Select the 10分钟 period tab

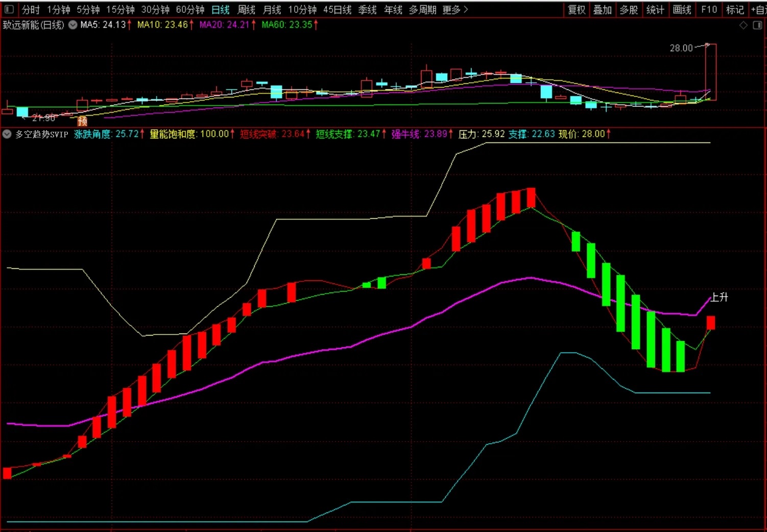[x=302, y=10]
